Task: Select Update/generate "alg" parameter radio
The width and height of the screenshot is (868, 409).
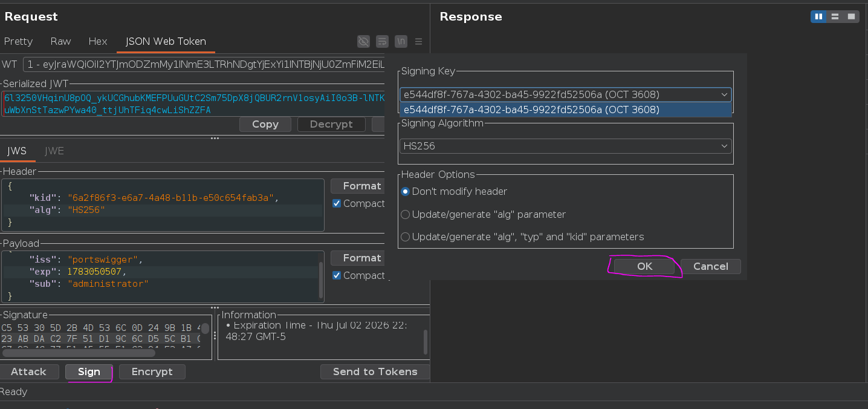Action: pos(484,214)
